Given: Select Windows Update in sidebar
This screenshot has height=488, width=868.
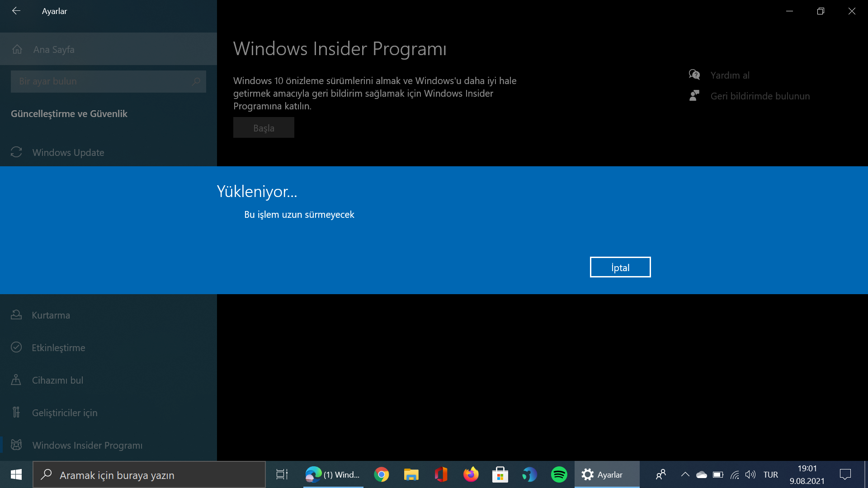Looking at the screenshot, I should click(x=68, y=152).
